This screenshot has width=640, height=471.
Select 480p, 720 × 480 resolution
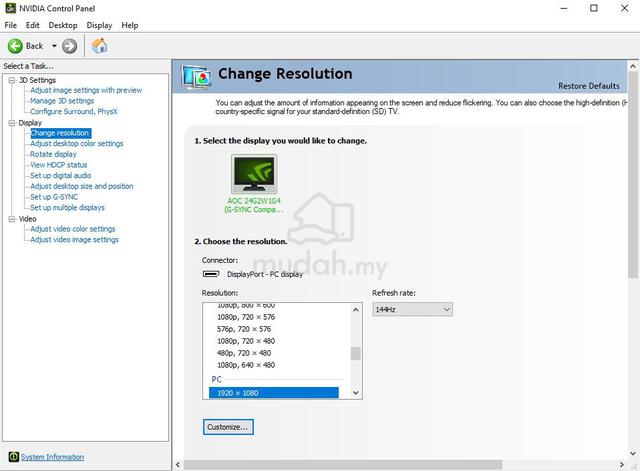point(244,353)
